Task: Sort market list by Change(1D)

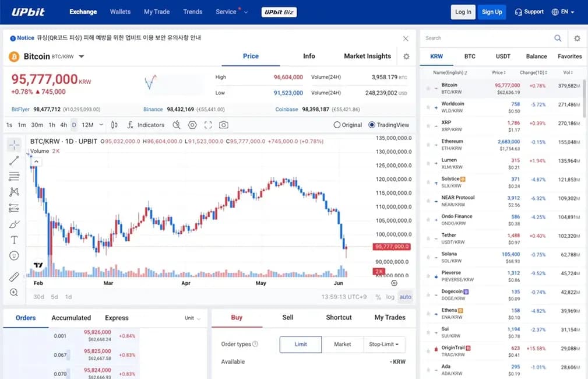Action: (533, 73)
